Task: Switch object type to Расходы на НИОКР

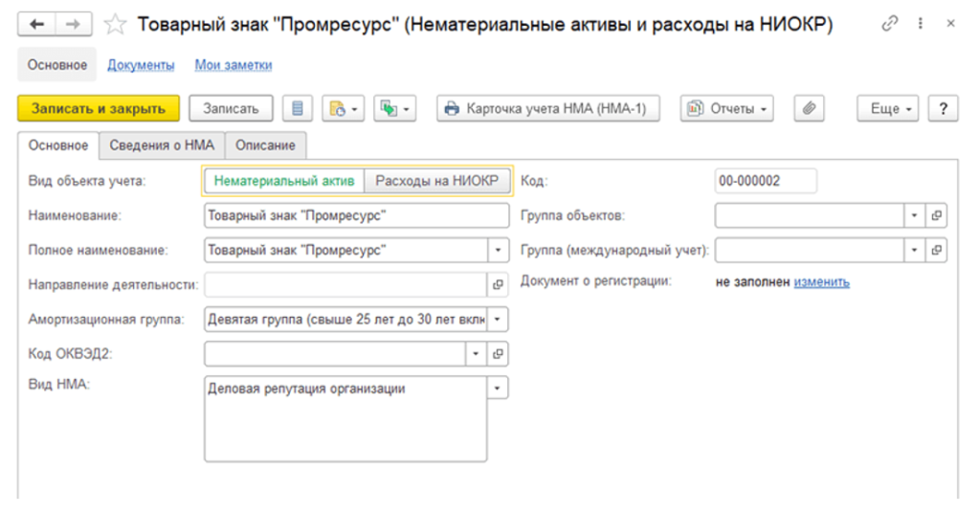Action: coord(436,180)
